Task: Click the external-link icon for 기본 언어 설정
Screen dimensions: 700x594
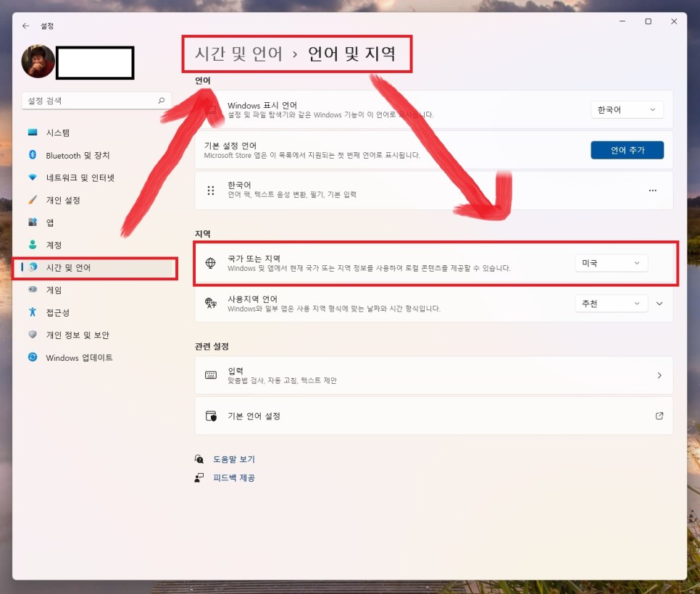Action: (x=659, y=416)
